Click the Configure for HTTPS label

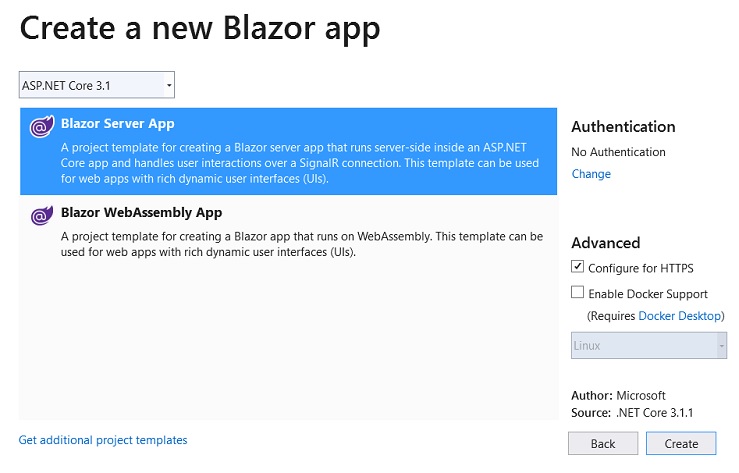click(641, 268)
